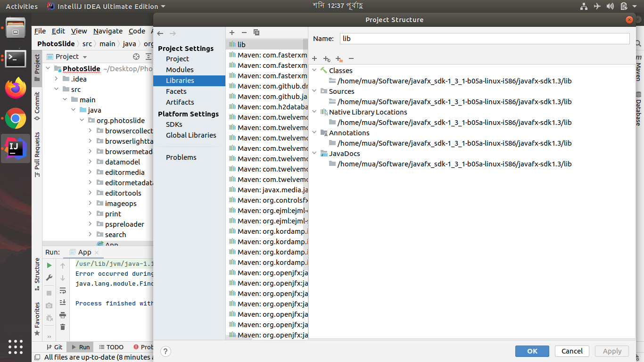Copy the selected library

(256, 33)
